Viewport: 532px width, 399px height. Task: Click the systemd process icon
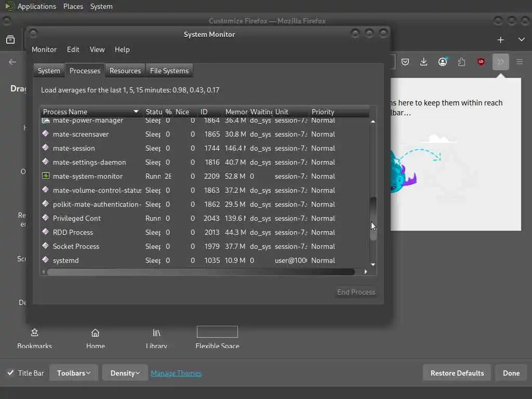[46, 260]
